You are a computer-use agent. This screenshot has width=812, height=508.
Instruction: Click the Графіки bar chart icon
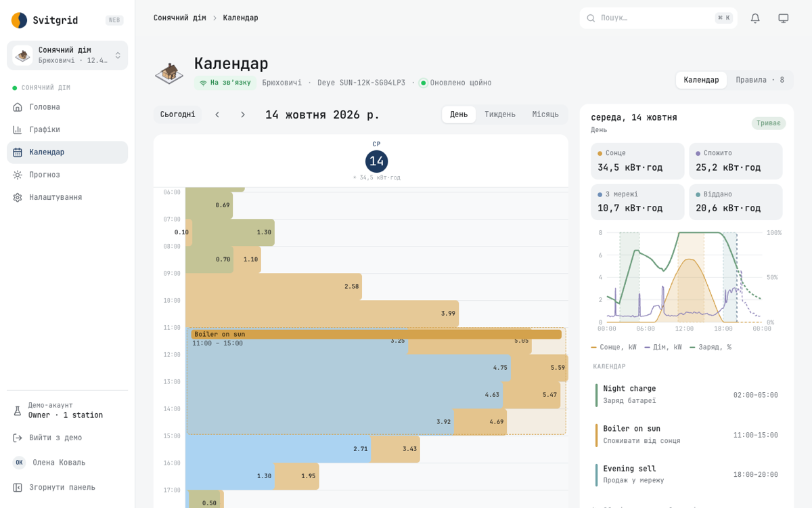(18, 129)
